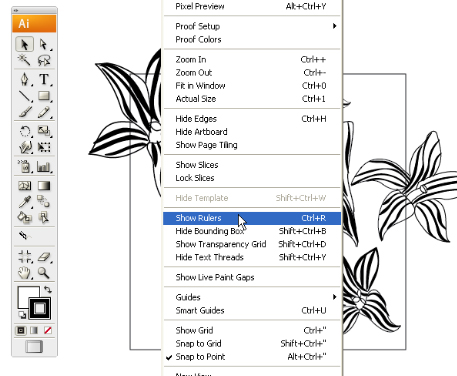Select the Hand tool
457x376 pixels.
(25, 273)
